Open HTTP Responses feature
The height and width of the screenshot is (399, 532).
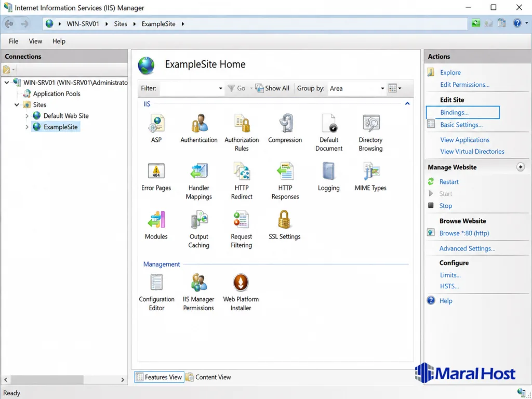285,180
